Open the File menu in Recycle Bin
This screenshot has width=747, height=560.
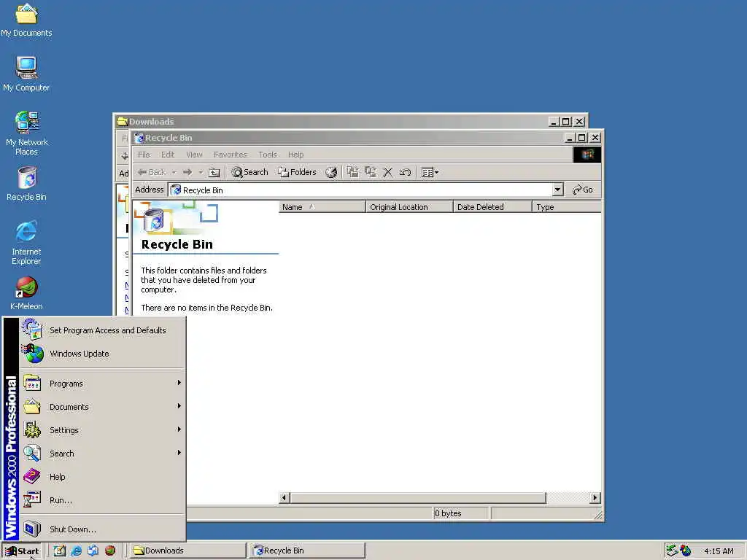click(144, 155)
